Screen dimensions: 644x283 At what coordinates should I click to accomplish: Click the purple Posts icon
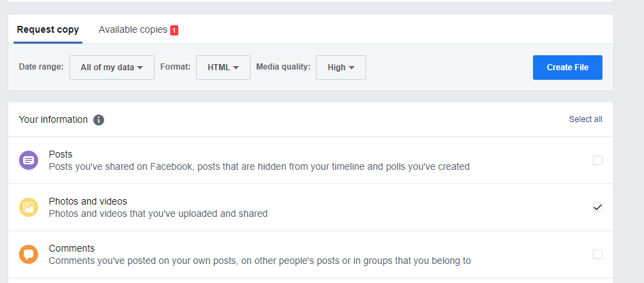pos(29,160)
